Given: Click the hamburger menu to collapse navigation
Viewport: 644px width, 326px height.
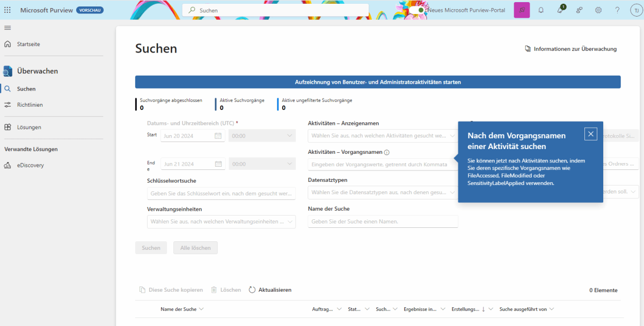Looking at the screenshot, I should (7, 27).
